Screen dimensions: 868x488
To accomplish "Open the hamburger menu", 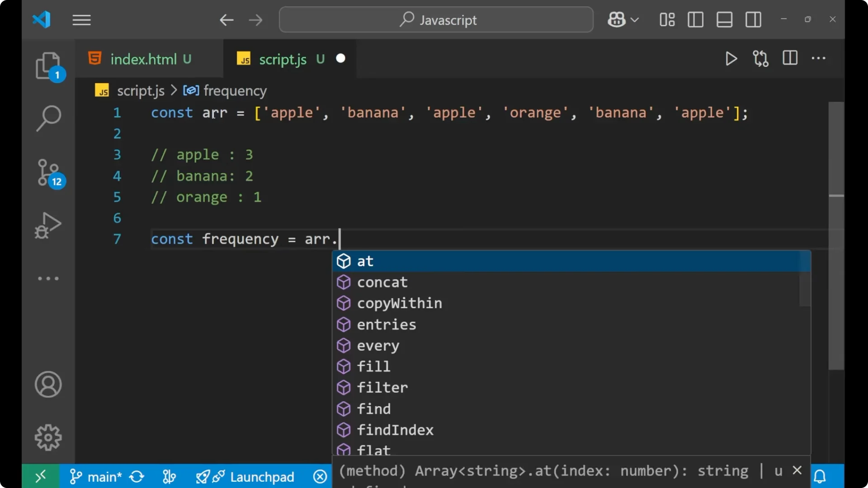I will pos(81,20).
